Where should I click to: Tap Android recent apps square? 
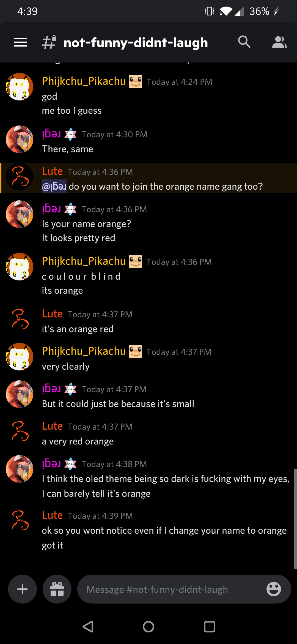pyautogui.click(x=209, y=627)
